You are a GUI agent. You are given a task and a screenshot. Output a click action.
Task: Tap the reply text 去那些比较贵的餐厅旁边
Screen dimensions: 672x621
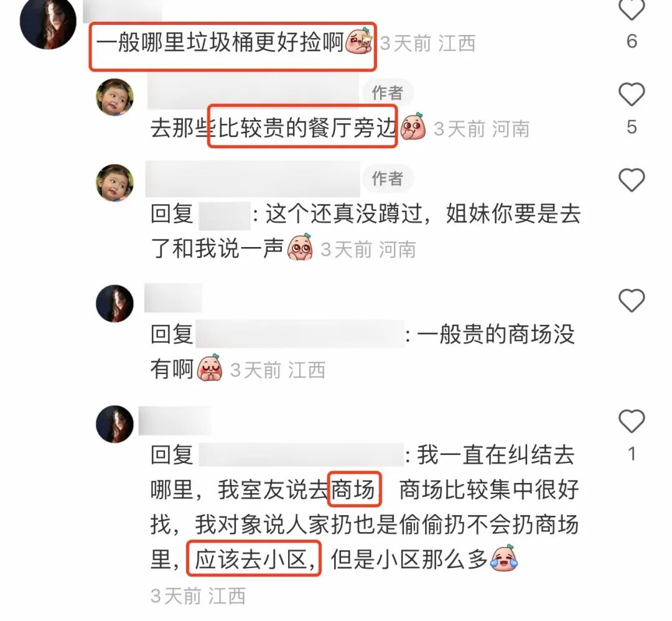click(x=274, y=128)
